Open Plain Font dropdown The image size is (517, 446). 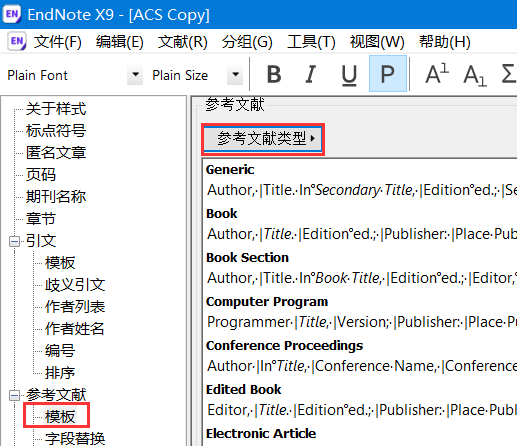135,75
